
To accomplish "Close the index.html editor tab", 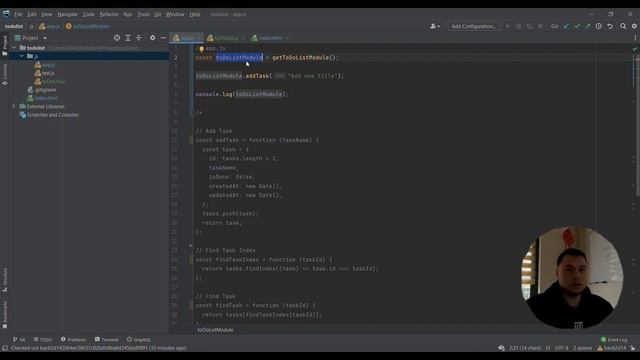I will (x=287, y=38).
